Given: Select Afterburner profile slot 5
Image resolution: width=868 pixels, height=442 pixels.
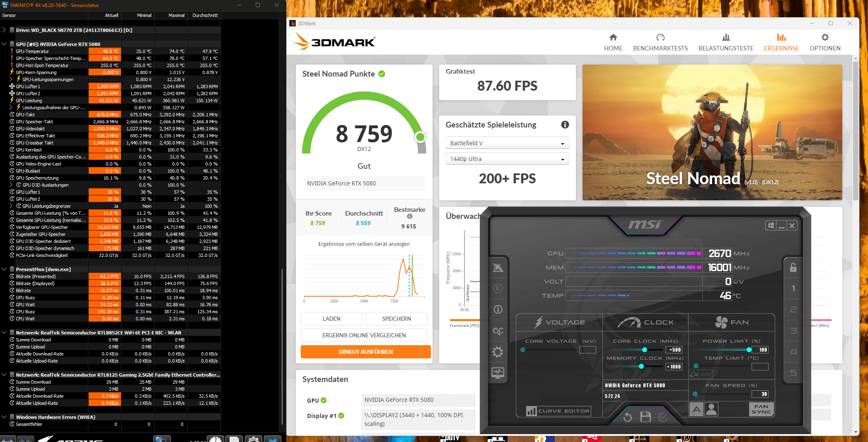Looking at the screenshot, I should [x=793, y=373].
